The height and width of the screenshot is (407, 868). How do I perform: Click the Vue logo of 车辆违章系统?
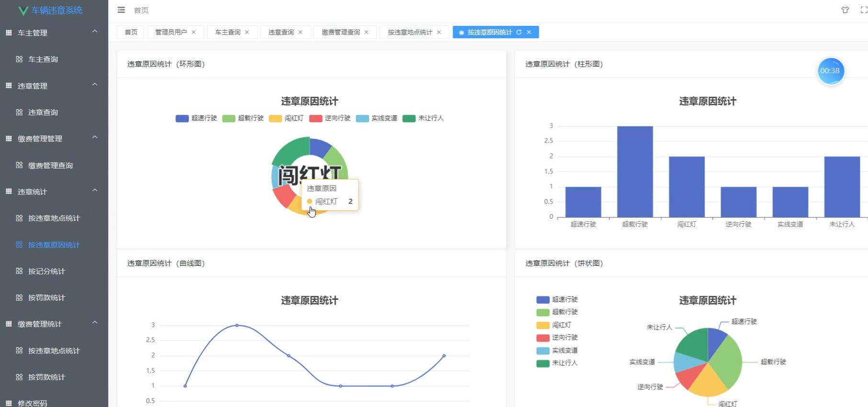[x=23, y=11]
